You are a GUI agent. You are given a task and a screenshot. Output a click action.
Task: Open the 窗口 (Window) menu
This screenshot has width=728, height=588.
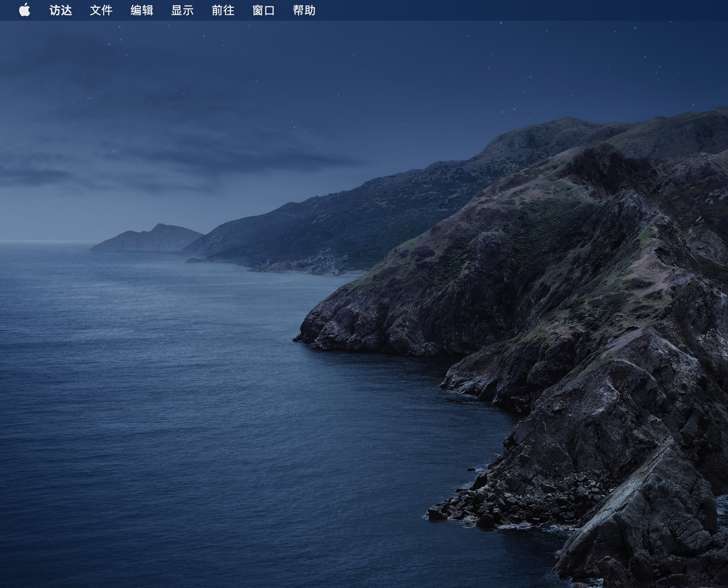click(263, 10)
